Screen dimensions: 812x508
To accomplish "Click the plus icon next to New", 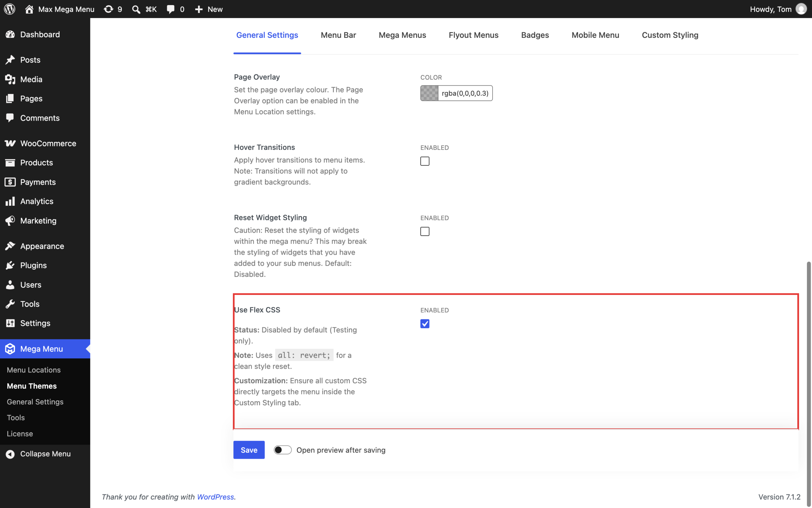I will (199, 9).
